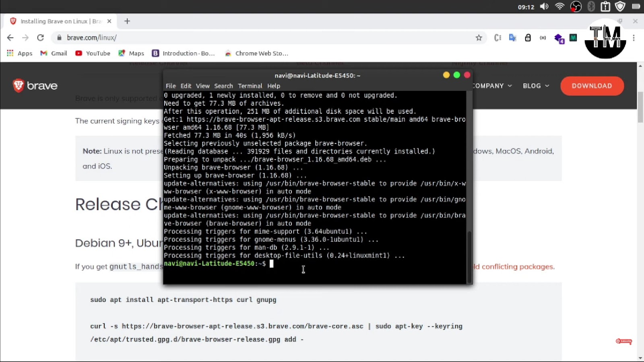Open the green M browser extension
Image resolution: width=644 pixels, height=362 pixels.
click(573, 37)
